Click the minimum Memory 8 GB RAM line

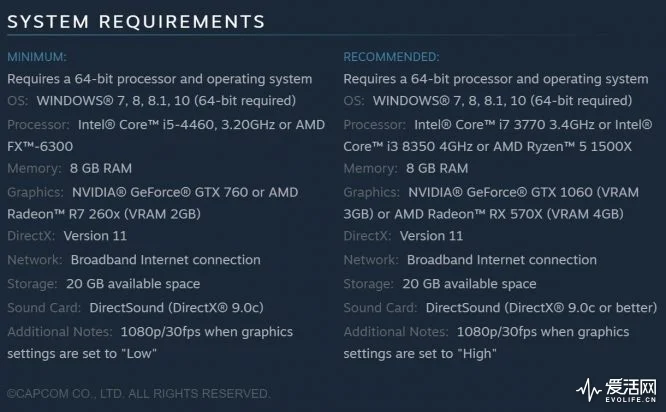tap(70, 168)
